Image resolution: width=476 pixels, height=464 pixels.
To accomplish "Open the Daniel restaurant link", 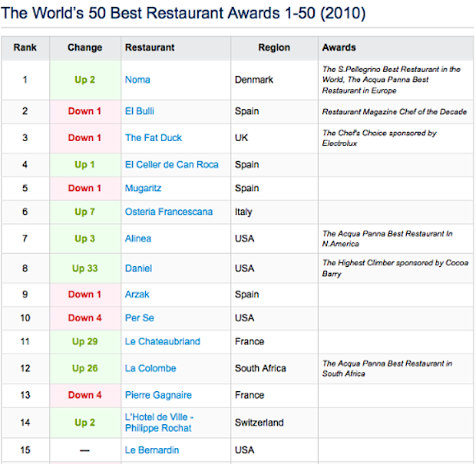I will [x=139, y=268].
